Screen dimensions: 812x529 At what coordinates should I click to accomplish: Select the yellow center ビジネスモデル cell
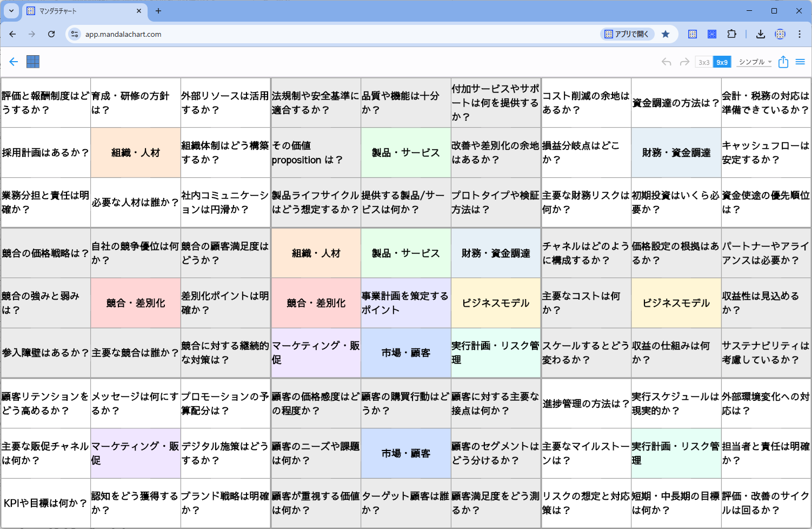click(496, 303)
